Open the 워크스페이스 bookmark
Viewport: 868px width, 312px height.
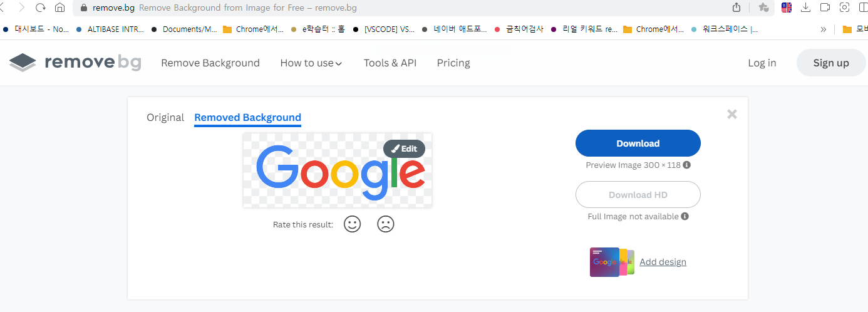click(724, 29)
